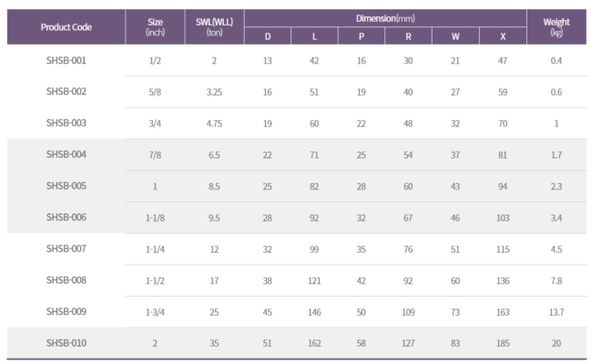Click the R dimension subheader
The height and width of the screenshot is (364, 591).
(x=408, y=36)
